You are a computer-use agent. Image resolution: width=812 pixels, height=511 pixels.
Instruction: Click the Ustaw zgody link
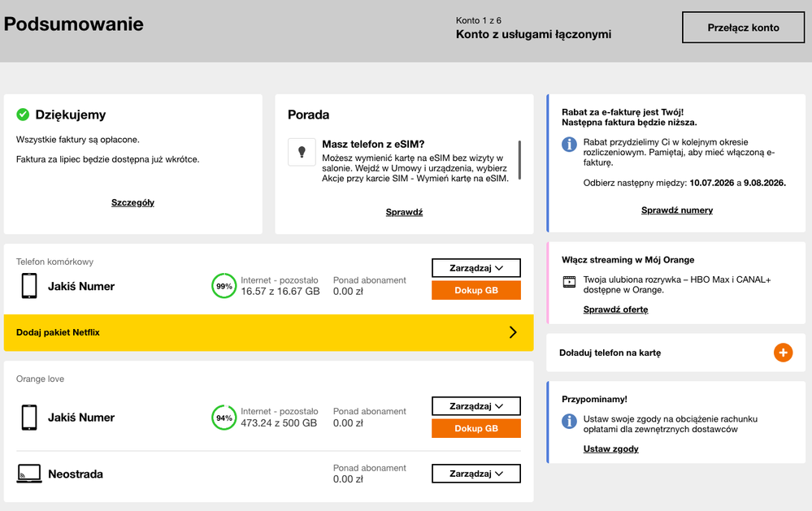[610, 449]
